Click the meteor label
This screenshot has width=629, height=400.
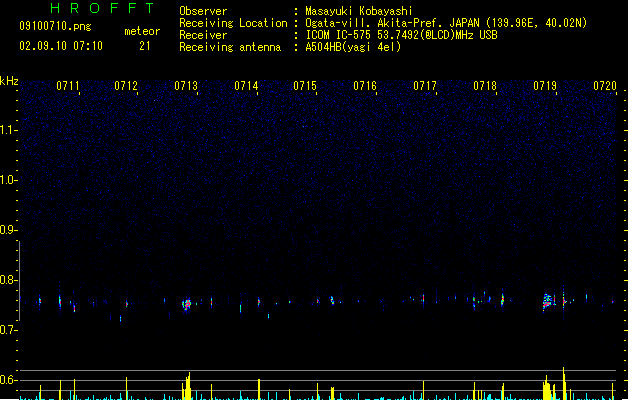[142, 31]
